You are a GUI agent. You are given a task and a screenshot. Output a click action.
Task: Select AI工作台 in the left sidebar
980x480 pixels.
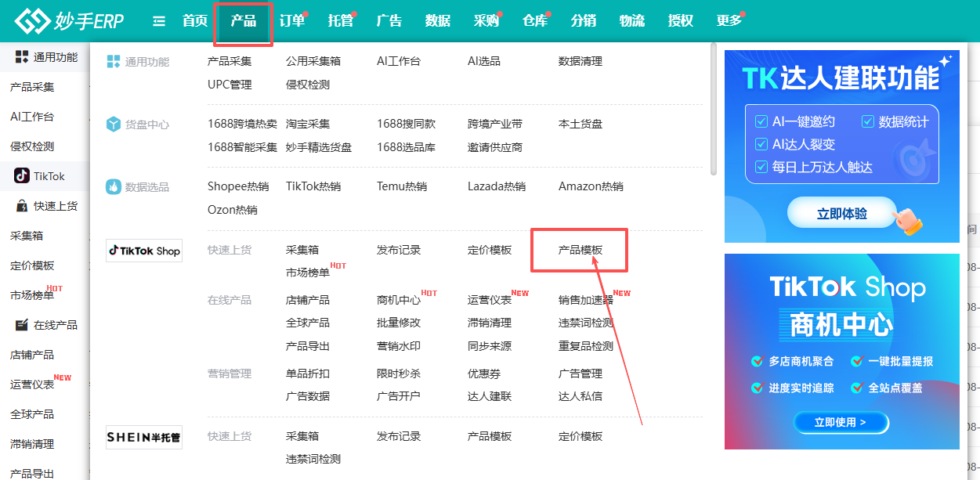pos(32,117)
